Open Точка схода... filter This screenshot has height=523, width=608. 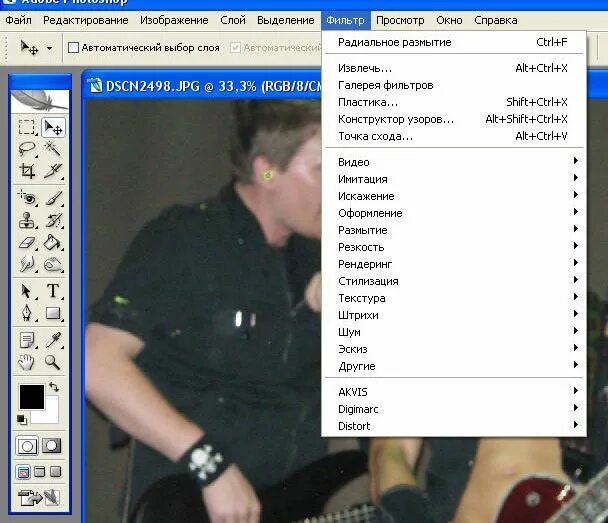click(x=454, y=136)
